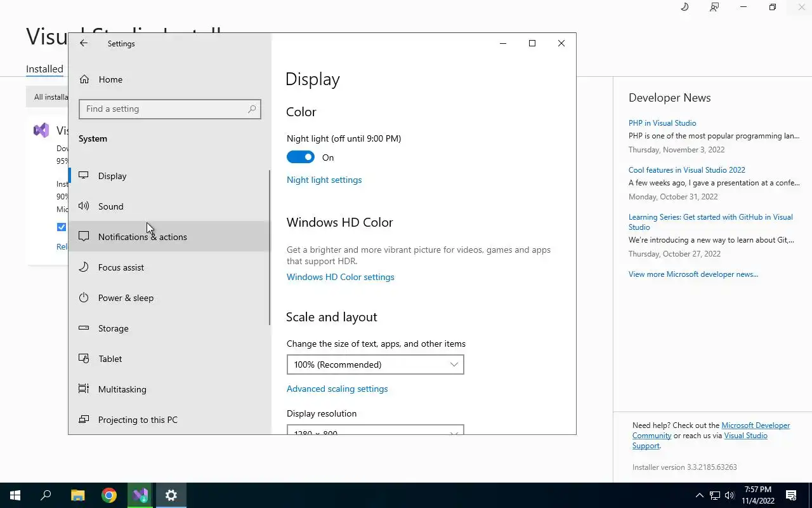This screenshot has height=508, width=812.
Task: Go to Settings Home
Action: (169, 79)
